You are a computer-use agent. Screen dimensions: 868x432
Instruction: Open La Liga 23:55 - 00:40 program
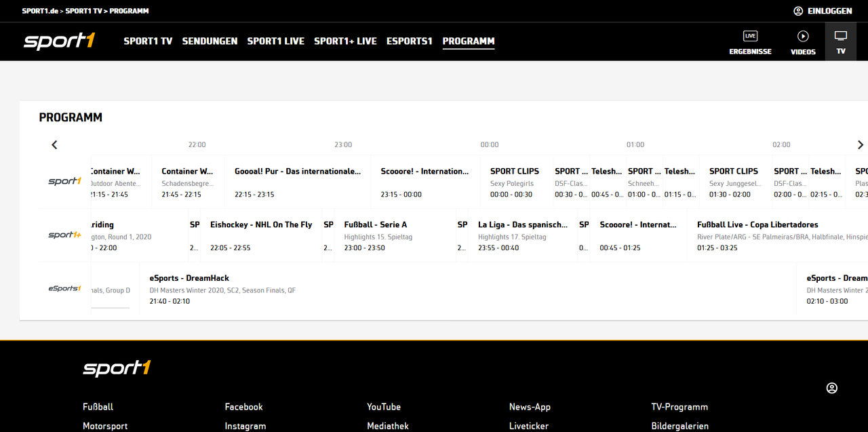[523, 235]
